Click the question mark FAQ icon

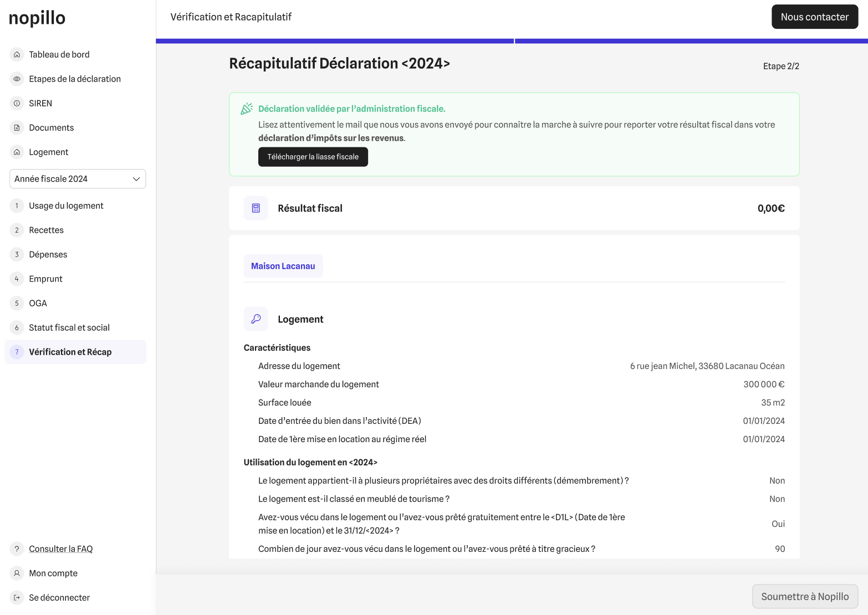click(17, 549)
